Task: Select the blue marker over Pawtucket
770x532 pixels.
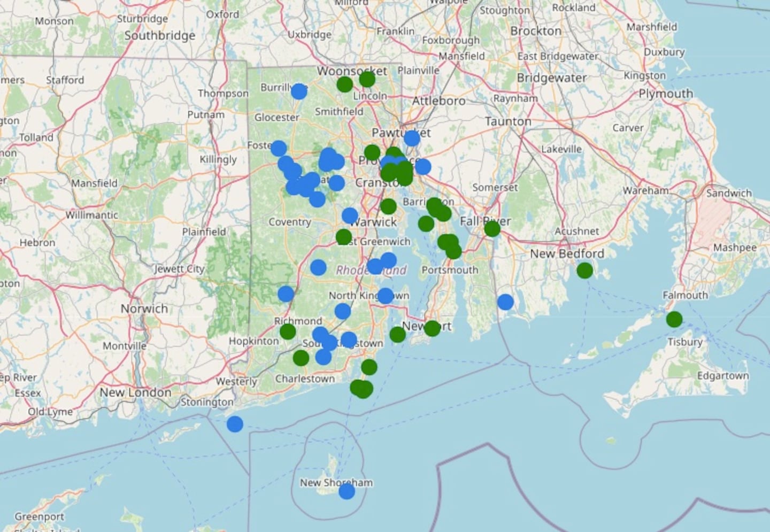Action: (x=412, y=138)
